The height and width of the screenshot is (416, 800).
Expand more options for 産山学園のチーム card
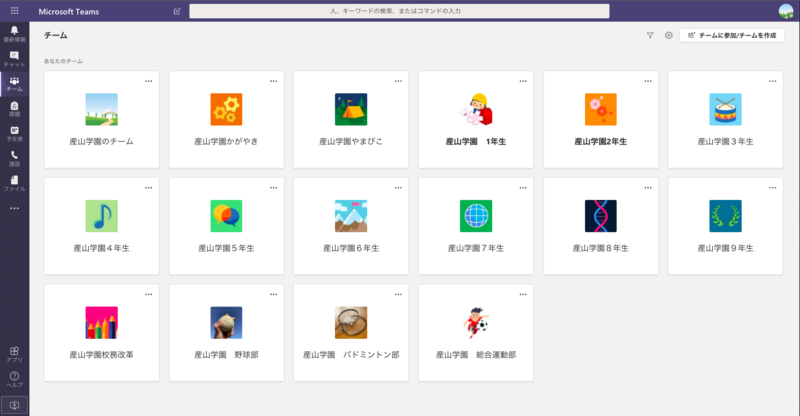[x=149, y=80]
